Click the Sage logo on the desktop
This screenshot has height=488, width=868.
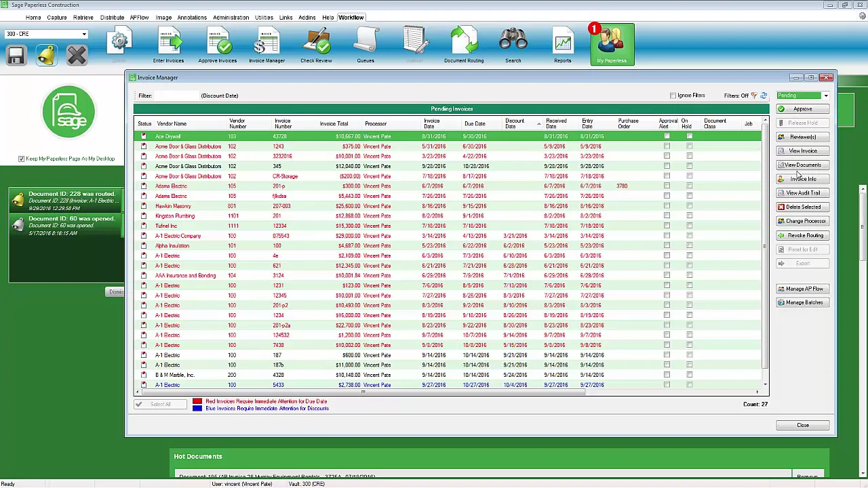pyautogui.click(x=68, y=112)
